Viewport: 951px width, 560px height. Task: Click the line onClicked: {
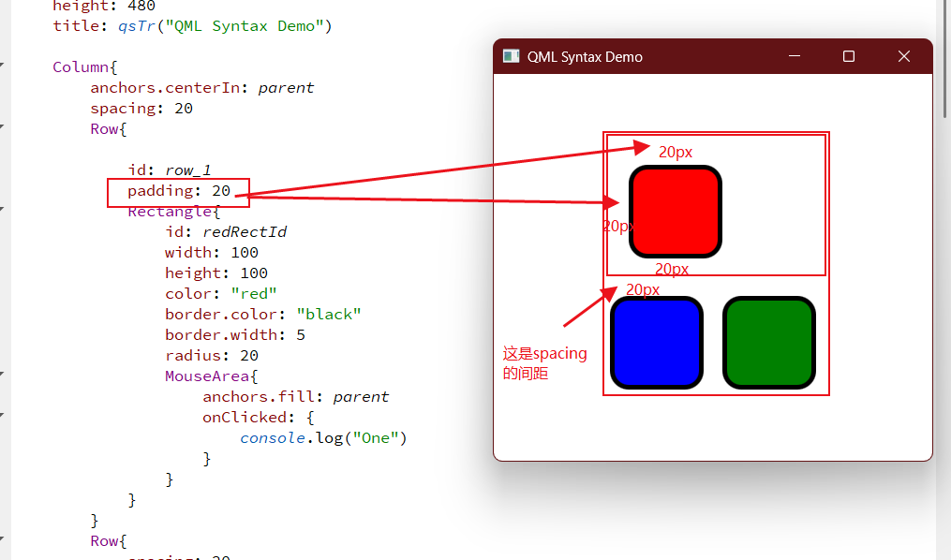pyautogui.click(x=259, y=418)
